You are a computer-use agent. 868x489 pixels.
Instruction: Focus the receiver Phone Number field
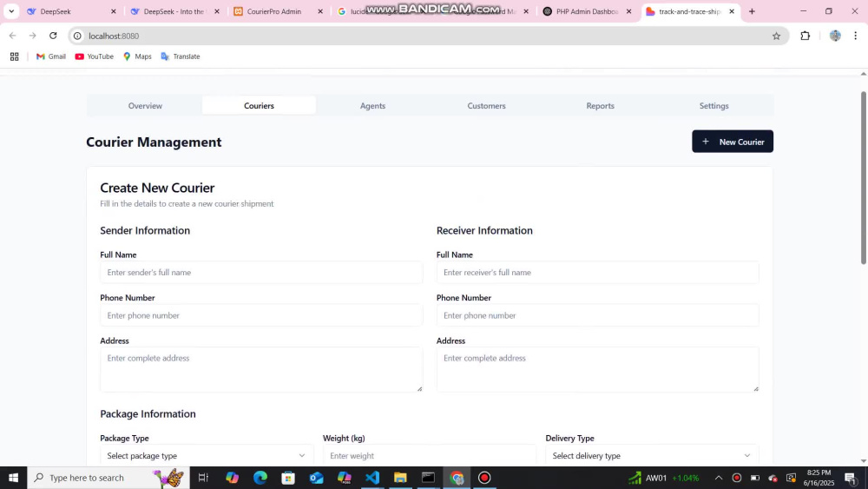click(598, 315)
